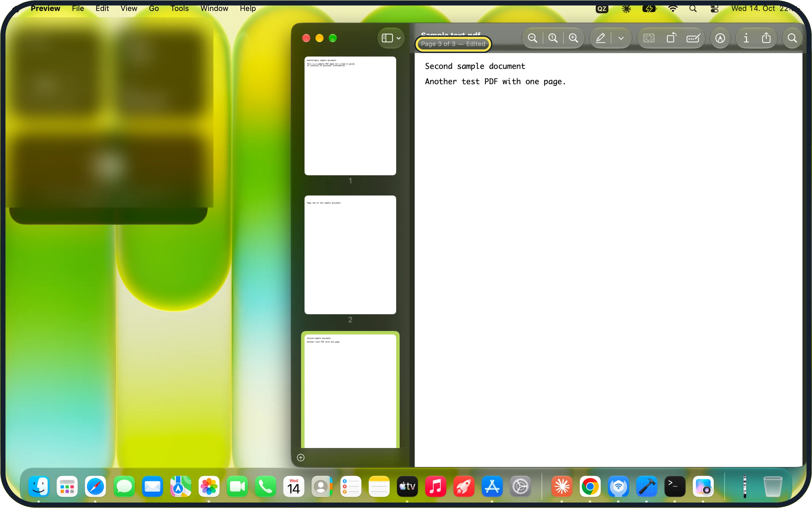The image size is (812, 508).
Task: Open the Form Filling toolbar icon
Action: tap(693, 38)
